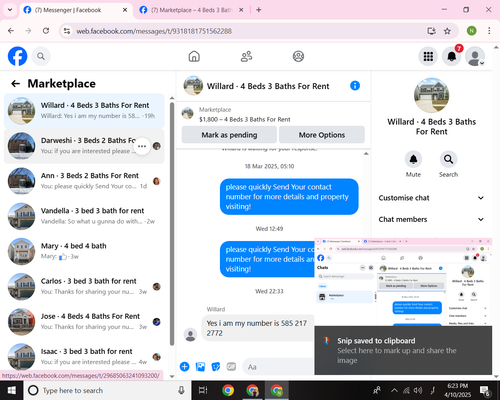Open the three-dot menu on Darweshi chat
The image size is (500, 400).
click(142, 146)
